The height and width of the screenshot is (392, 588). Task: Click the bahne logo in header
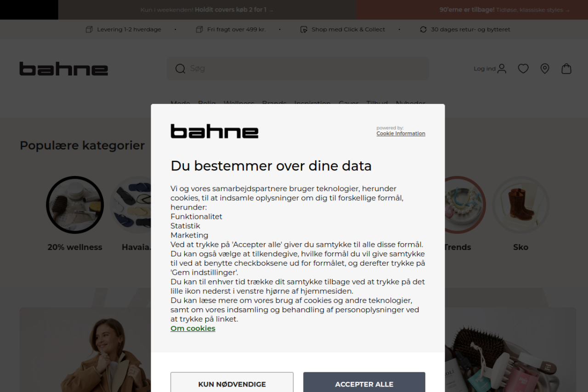64,69
